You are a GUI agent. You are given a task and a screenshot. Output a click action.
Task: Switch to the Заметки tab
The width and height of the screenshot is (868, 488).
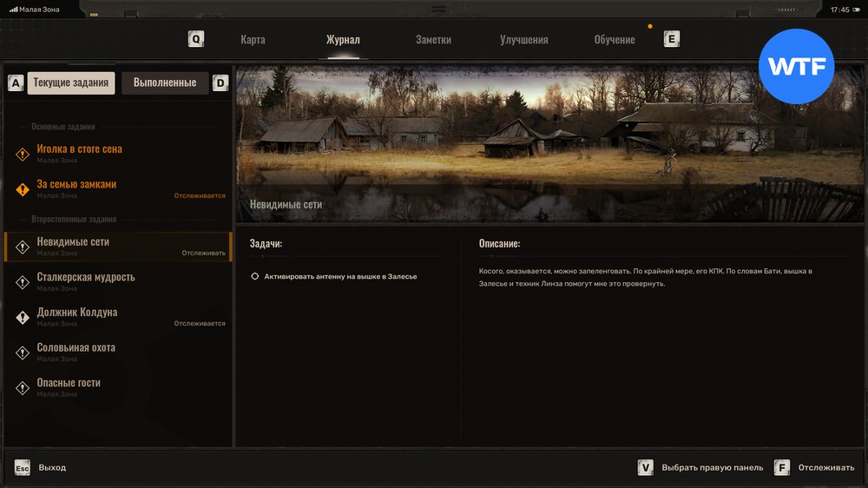433,40
